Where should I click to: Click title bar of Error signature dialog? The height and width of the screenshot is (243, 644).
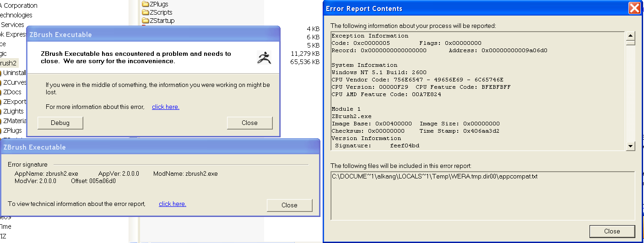click(x=160, y=147)
